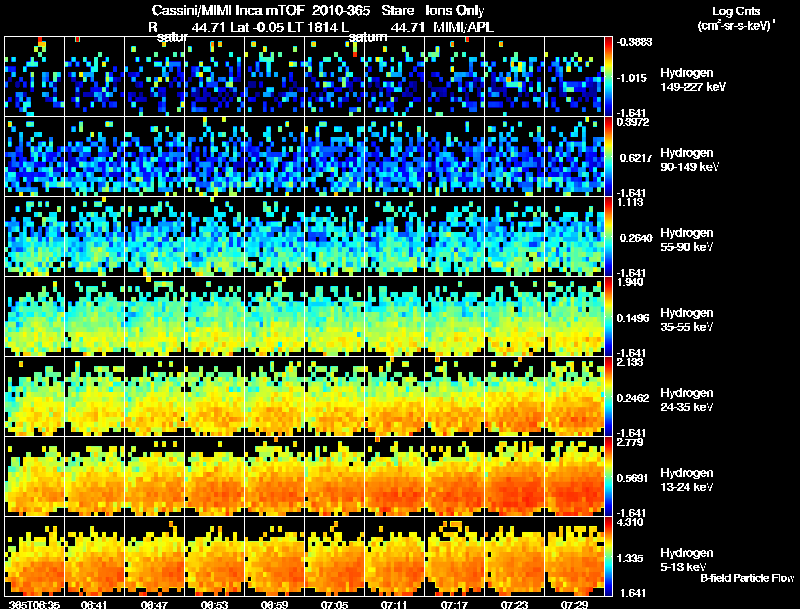The width and height of the screenshot is (800, 609).
Task: Select the '4.310' color scale value
Action: click(630, 522)
